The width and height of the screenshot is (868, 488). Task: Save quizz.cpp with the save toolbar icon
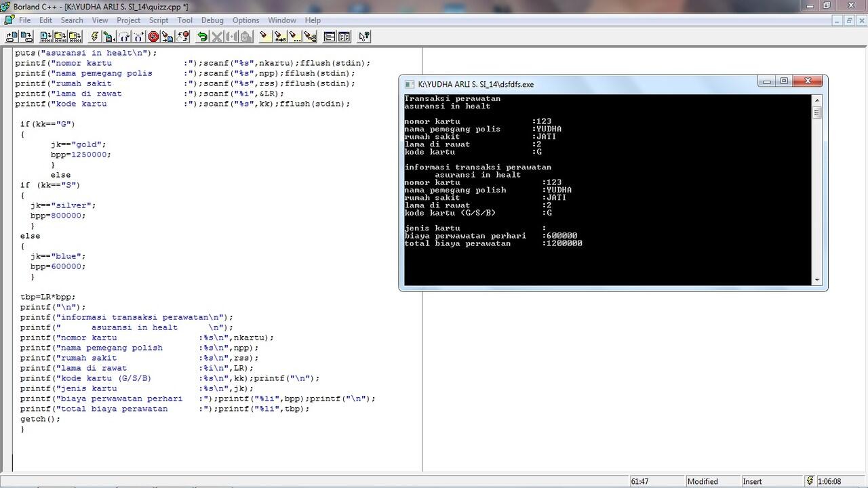26,37
